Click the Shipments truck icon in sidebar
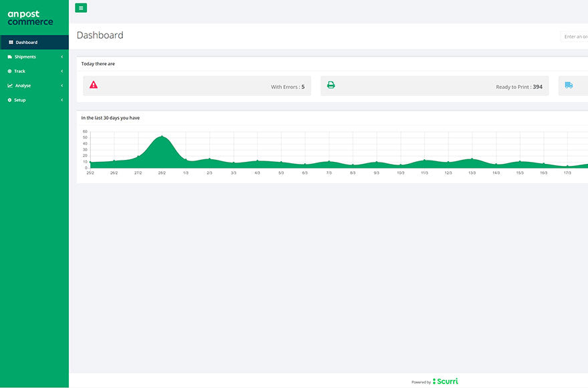 point(10,57)
